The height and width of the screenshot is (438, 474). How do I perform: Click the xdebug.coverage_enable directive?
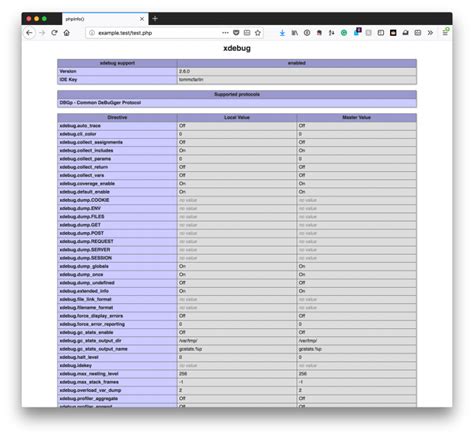click(x=87, y=184)
